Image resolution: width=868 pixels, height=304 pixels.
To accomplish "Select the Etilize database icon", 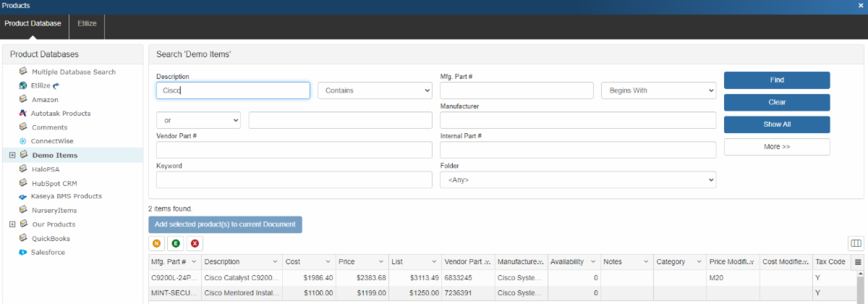I will (23, 85).
